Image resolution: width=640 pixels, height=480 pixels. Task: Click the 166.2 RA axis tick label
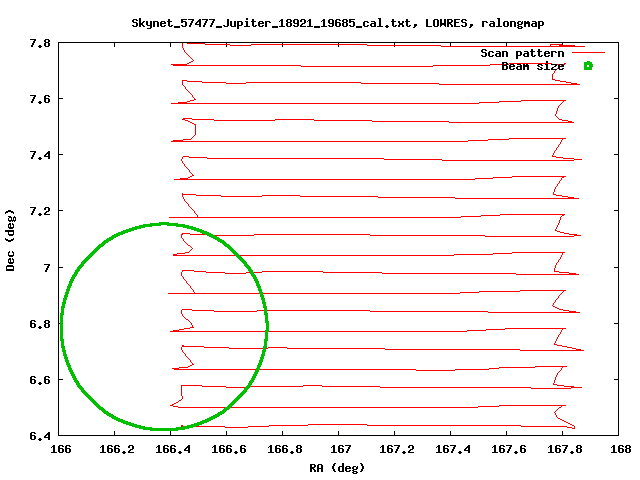point(117,449)
